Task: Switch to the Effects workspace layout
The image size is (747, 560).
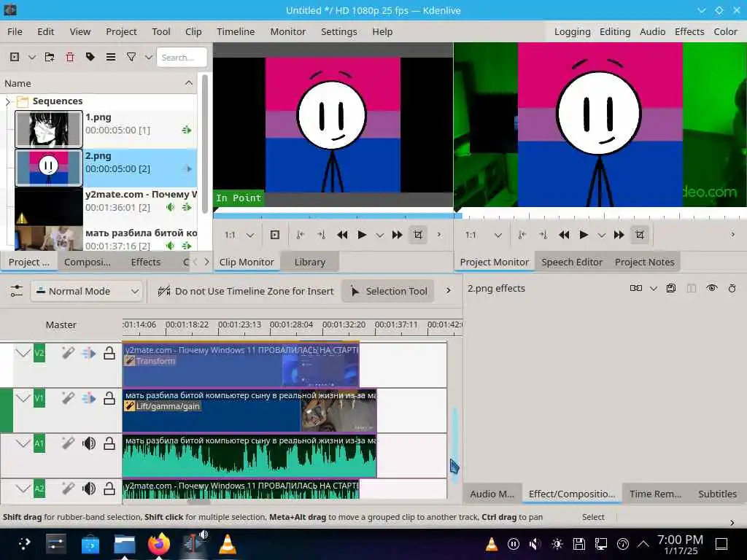Action: [689, 31]
